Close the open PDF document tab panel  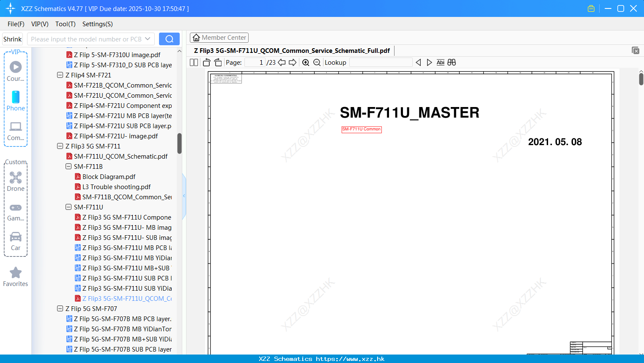pos(636,50)
